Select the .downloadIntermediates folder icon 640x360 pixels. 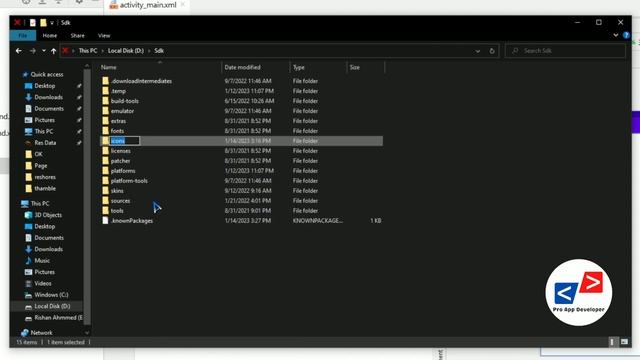(x=105, y=81)
